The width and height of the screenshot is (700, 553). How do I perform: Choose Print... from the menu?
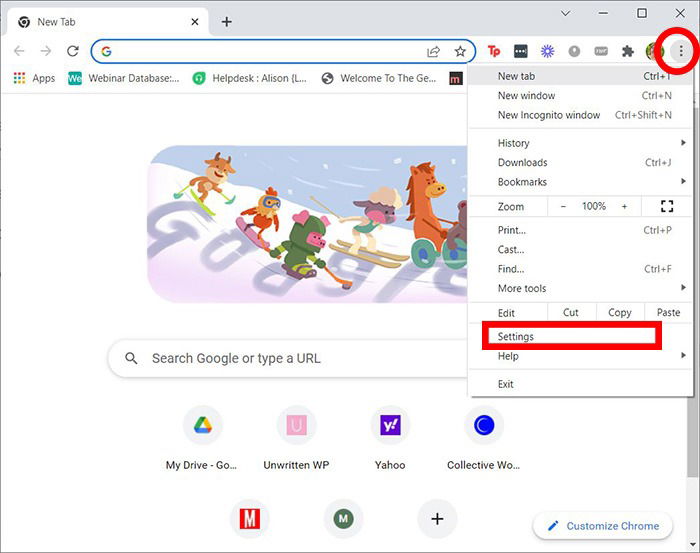(x=580, y=230)
